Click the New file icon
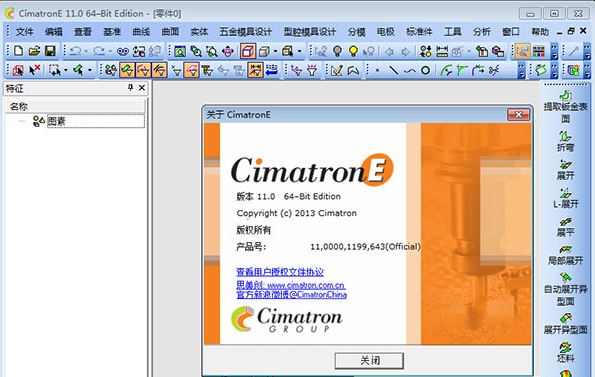 (x=18, y=51)
